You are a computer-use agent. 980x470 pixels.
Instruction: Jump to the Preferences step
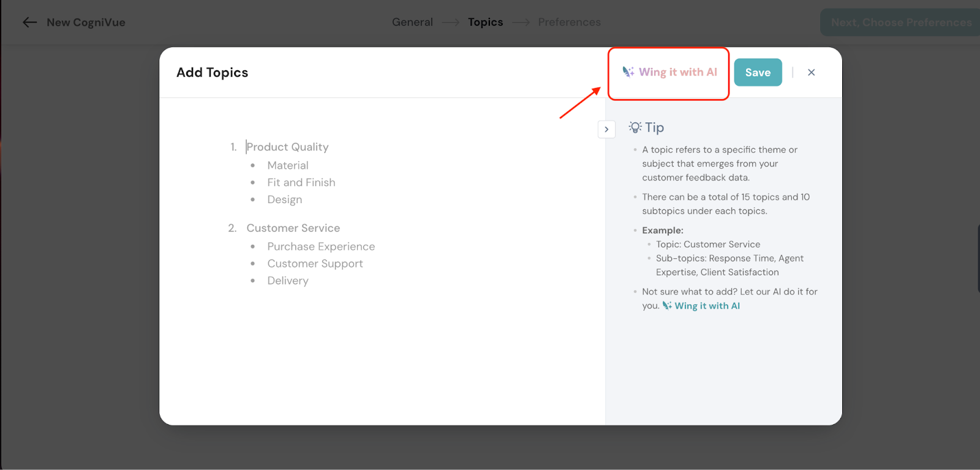569,22
